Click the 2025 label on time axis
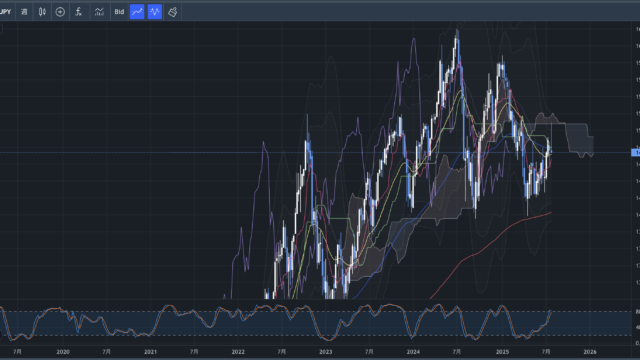Image resolution: width=640 pixels, height=360 pixels. (502, 352)
